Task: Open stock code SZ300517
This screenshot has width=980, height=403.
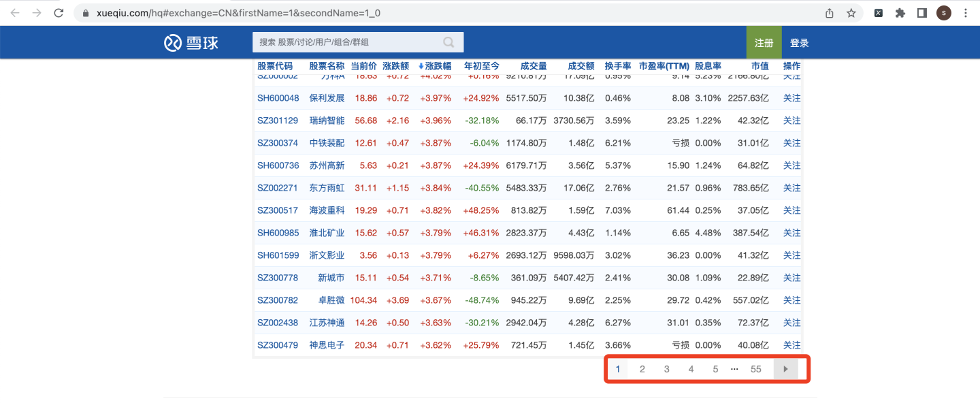Action: 278,210
